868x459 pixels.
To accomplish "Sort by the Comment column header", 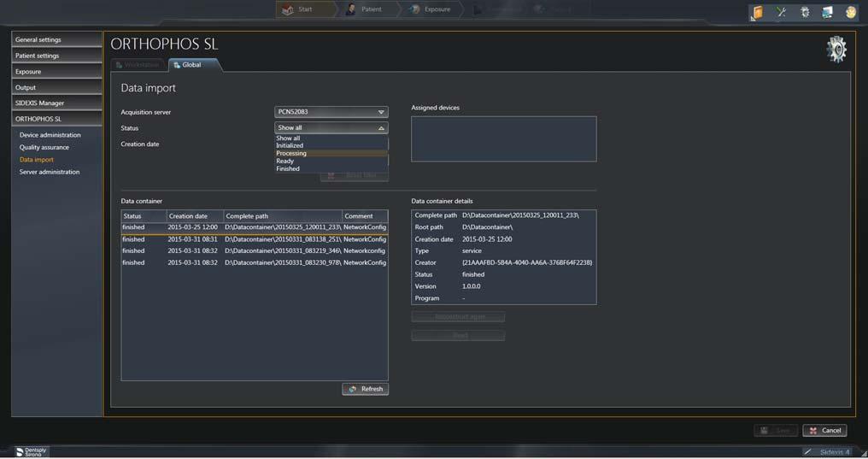I will [x=365, y=216].
